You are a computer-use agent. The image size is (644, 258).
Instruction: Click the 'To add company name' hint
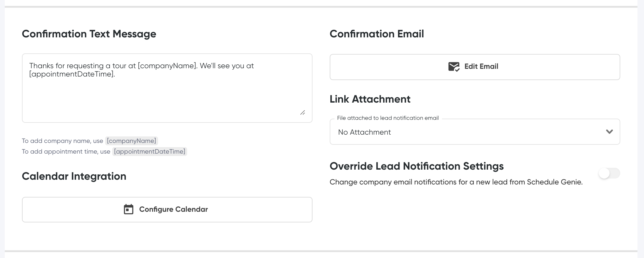(x=62, y=141)
